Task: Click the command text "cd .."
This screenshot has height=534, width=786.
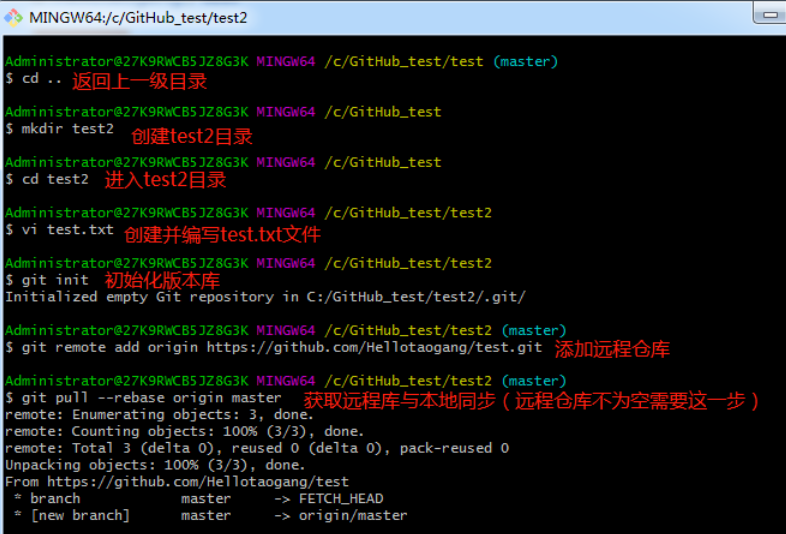Action: point(41,79)
